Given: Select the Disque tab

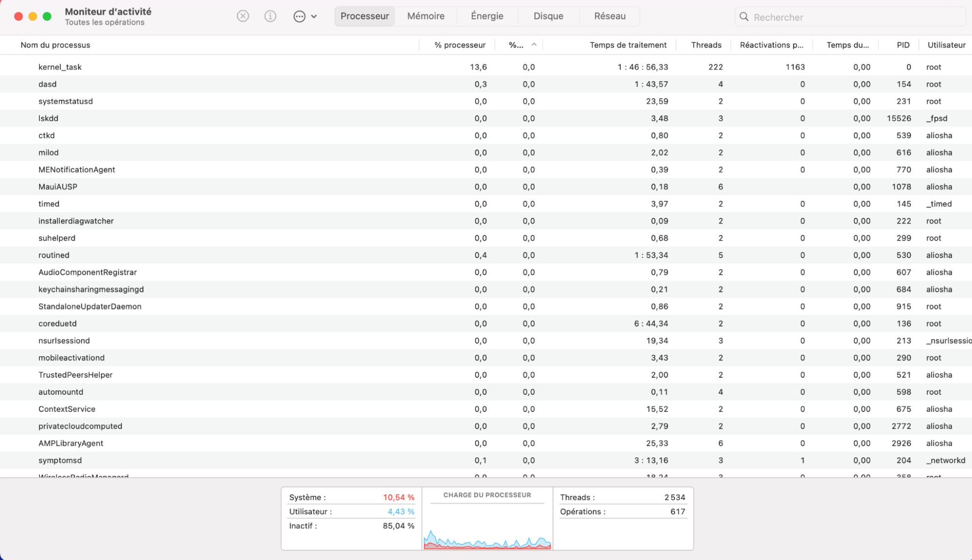Looking at the screenshot, I should coord(548,16).
